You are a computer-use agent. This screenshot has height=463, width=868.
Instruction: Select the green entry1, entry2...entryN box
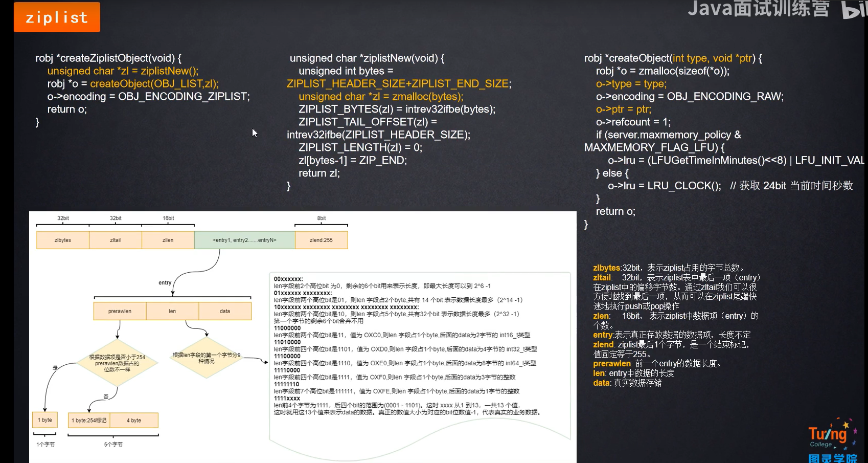tap(244, 239)
